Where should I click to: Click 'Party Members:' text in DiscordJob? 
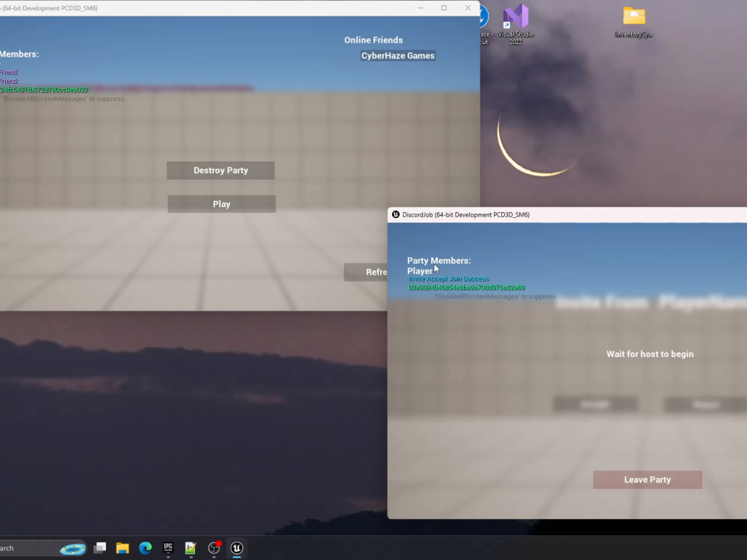(438, 261)
